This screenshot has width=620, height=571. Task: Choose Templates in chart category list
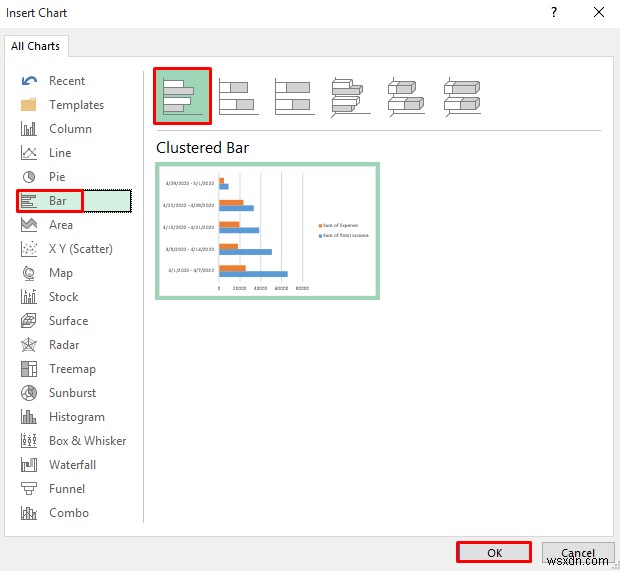click(x=76, y=105)
